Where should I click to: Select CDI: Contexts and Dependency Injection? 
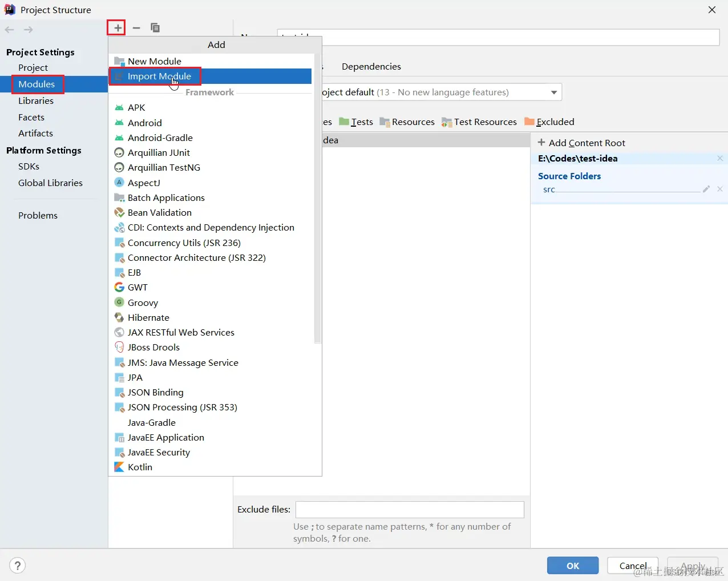pos(210,227)
